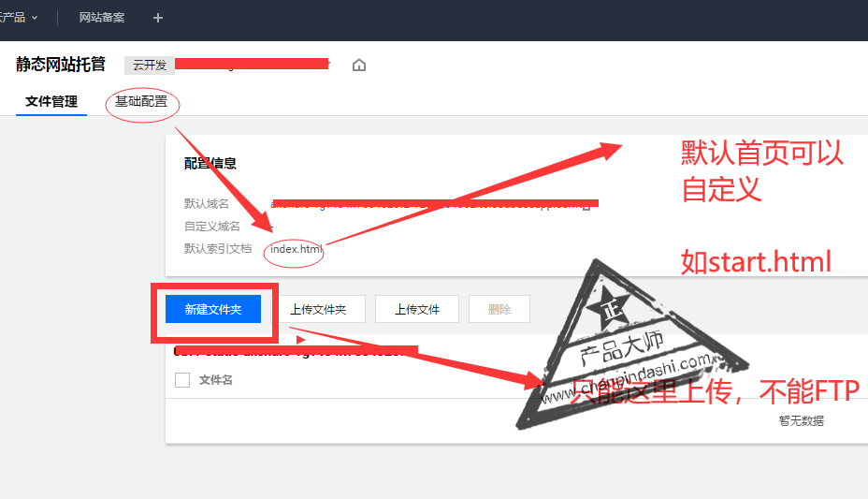
Task: Click the index.html default index document value
Action: [x=297, y=249]
